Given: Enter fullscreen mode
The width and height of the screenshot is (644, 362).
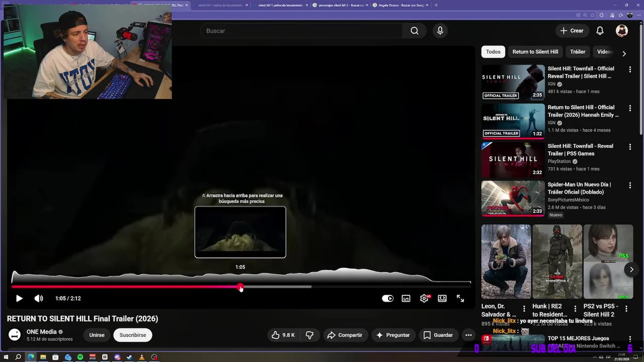Looking at the screenshot, I should [460, 298].
